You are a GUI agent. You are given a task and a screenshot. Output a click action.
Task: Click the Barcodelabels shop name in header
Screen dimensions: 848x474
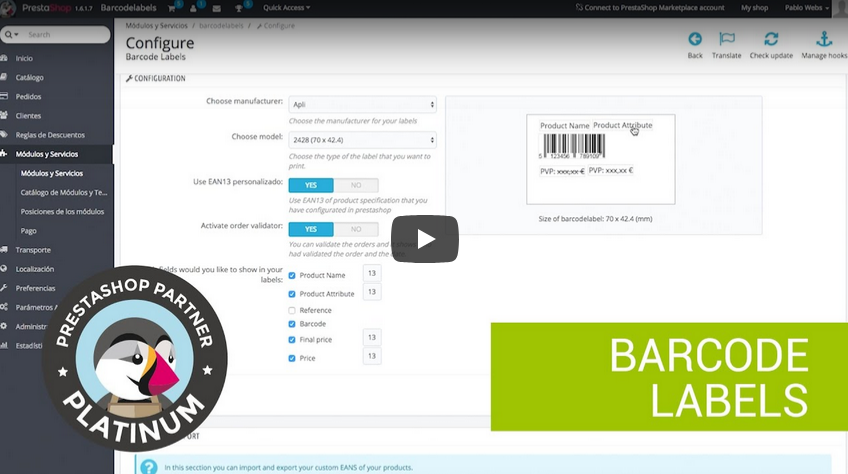click(128, 8)
